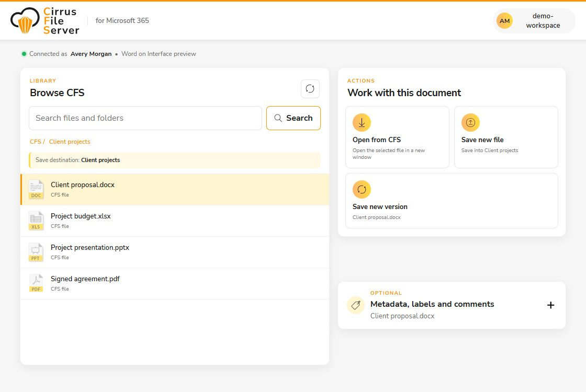The image size is (586, 392).
Task: Click Word on Interface preview text
Action: 159,54
